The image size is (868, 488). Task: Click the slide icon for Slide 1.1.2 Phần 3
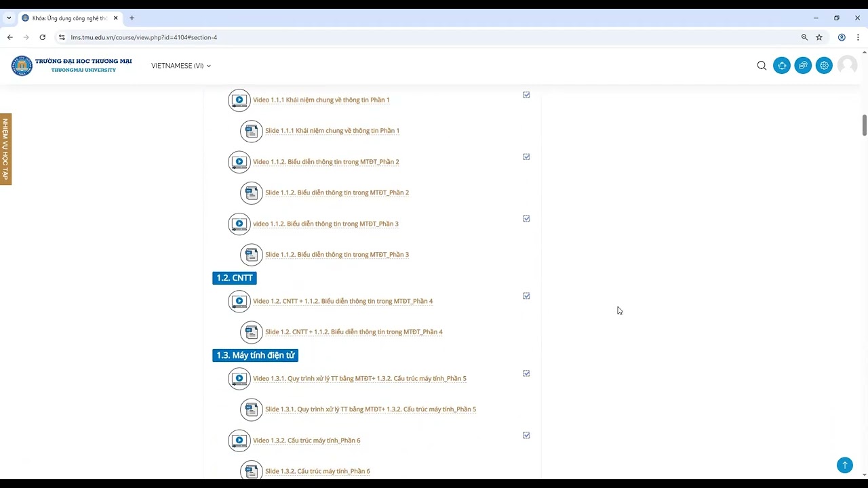[x=251, y=255]
